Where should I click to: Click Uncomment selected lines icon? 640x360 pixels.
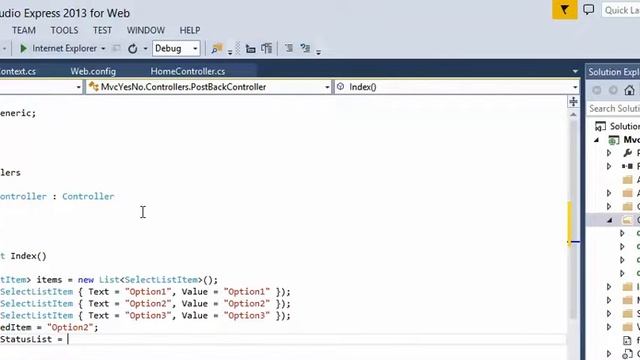point(305,49)
